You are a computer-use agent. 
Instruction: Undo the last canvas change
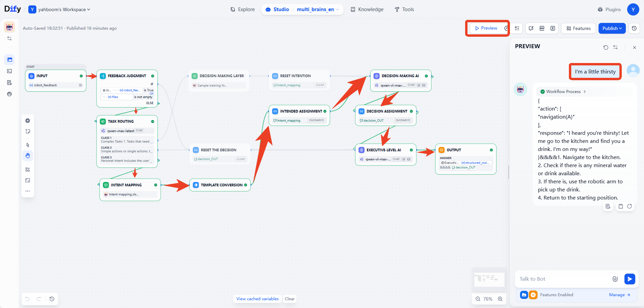click(27, 299)
